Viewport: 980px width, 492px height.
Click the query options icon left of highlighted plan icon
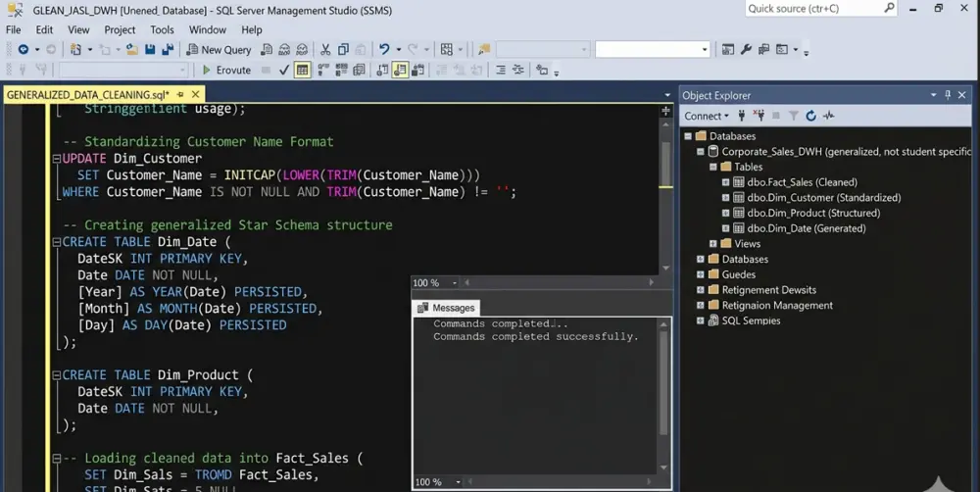coord(382,70)
